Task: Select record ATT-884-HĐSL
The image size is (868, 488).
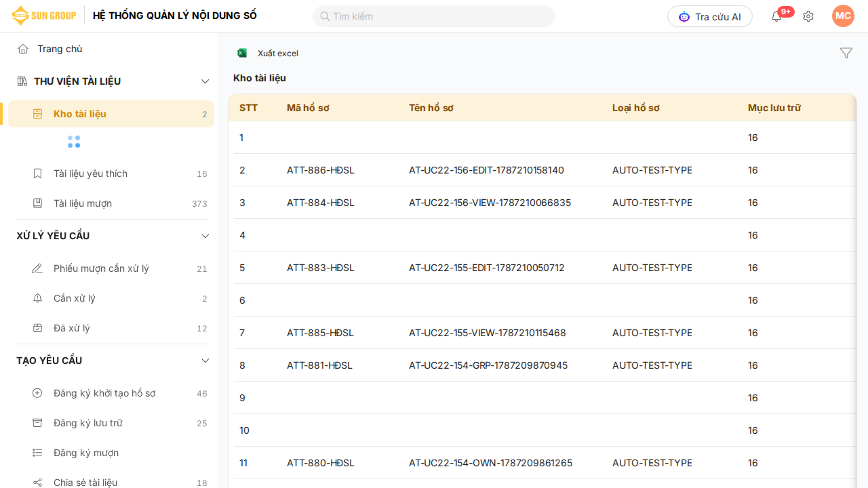Action: pos(321,203)
